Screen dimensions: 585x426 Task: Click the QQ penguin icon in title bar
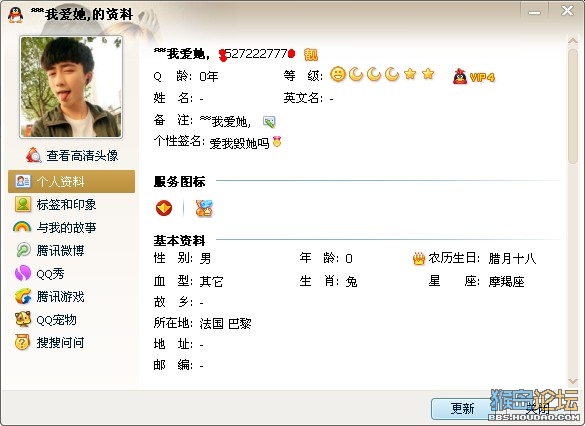(16, 15)
